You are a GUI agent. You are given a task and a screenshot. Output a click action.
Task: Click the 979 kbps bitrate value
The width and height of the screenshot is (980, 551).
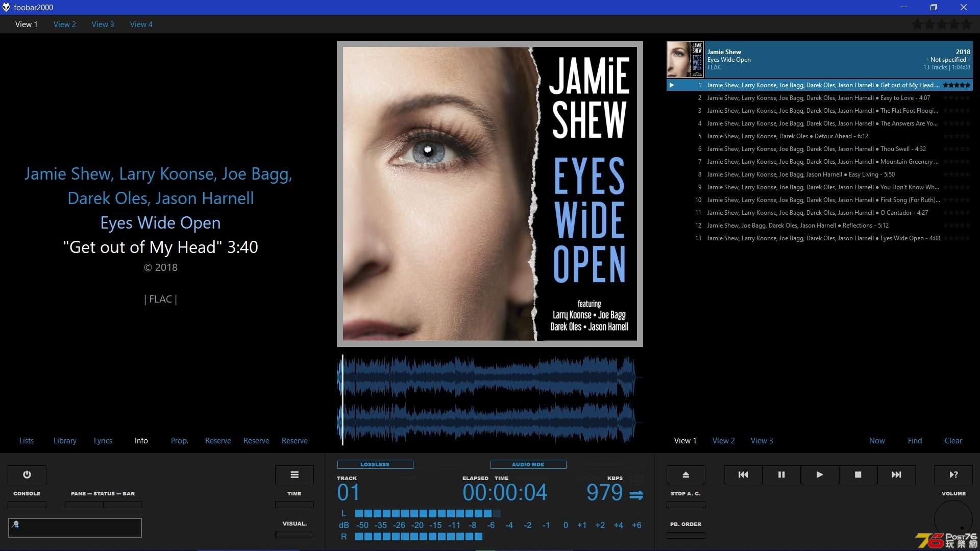(604, 493)
